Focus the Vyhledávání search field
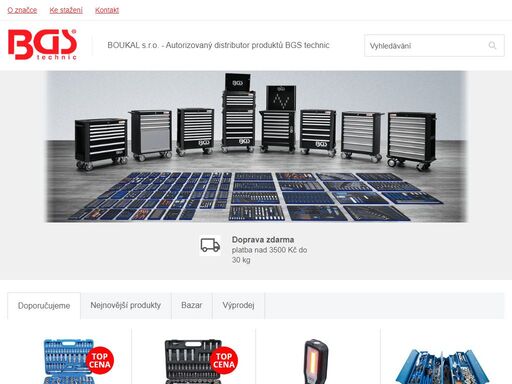This screenshot has width=512, height=384. pyautogui.click(x=434, y=45)
